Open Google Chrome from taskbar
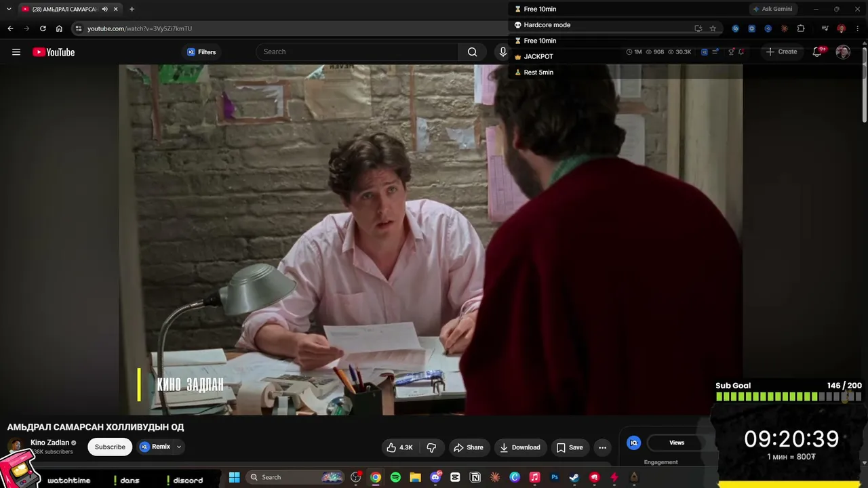This screenshot has width=868, height=488. pos(376,477)
